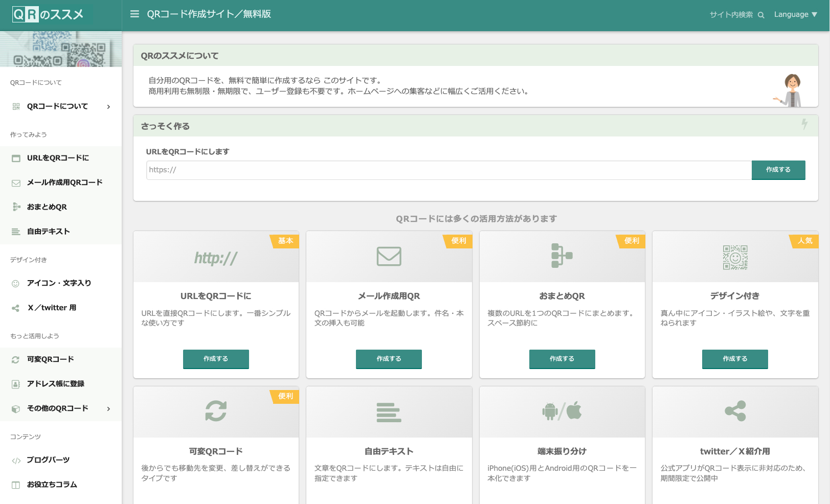Screen dimensions: 830x504
Task: Click the Android/Apple icon on 端末振り分け card
Action: tap(562, 411)
